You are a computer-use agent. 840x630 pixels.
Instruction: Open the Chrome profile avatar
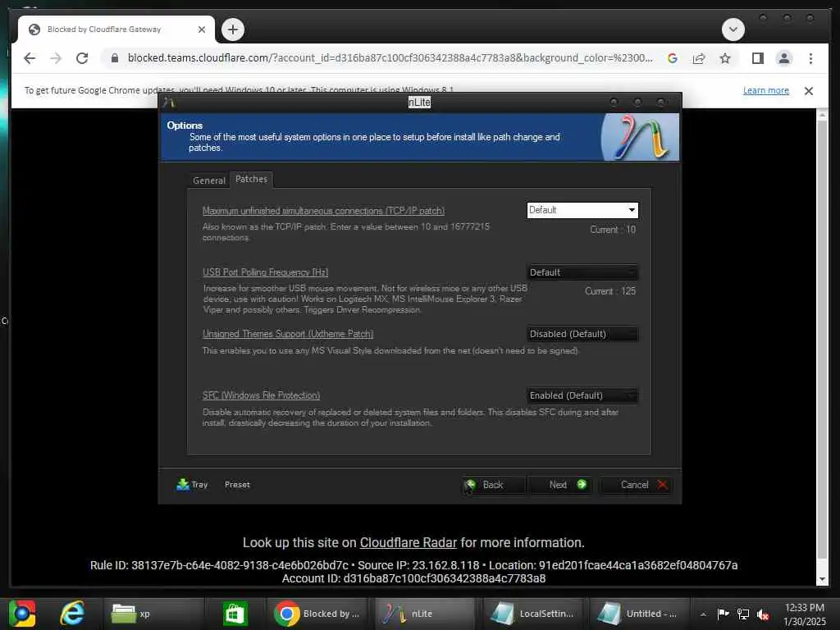coord(783,58)
